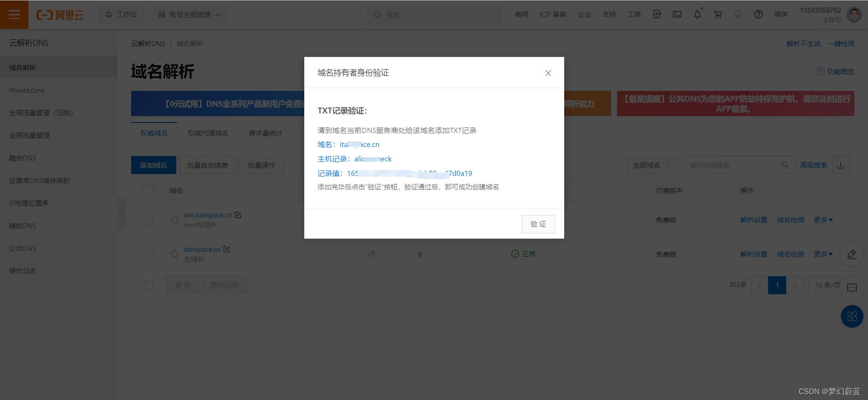Image resolution: width=868 pixels, height=400 pixels.
Task: Go to page 1 in pagination
Action: [777, 285]
